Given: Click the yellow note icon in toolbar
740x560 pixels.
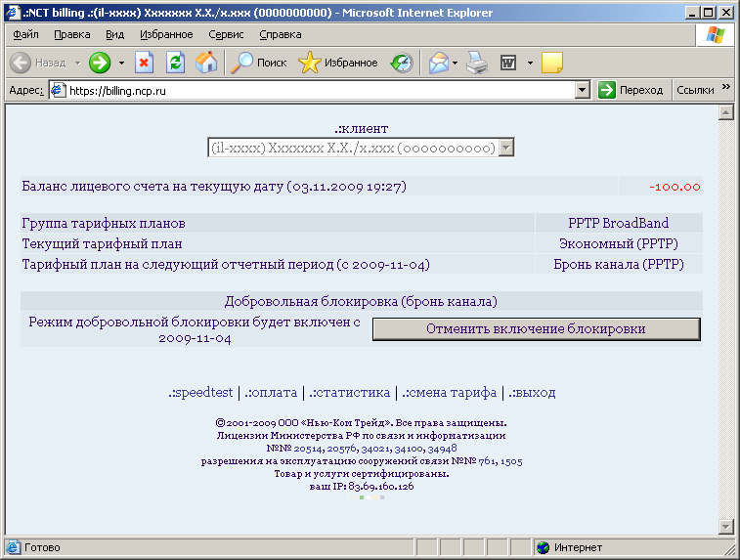Looking at the screenshot, I should [x=551, y=63].
